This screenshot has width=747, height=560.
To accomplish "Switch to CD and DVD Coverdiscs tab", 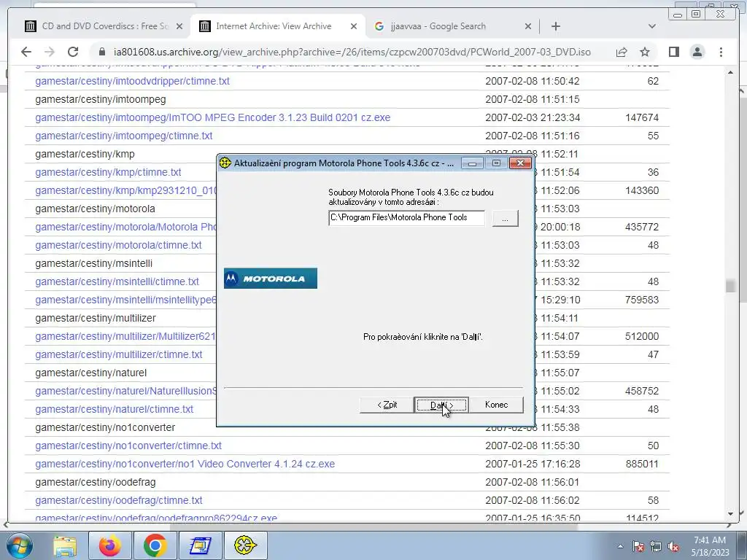I will (105, 26).
